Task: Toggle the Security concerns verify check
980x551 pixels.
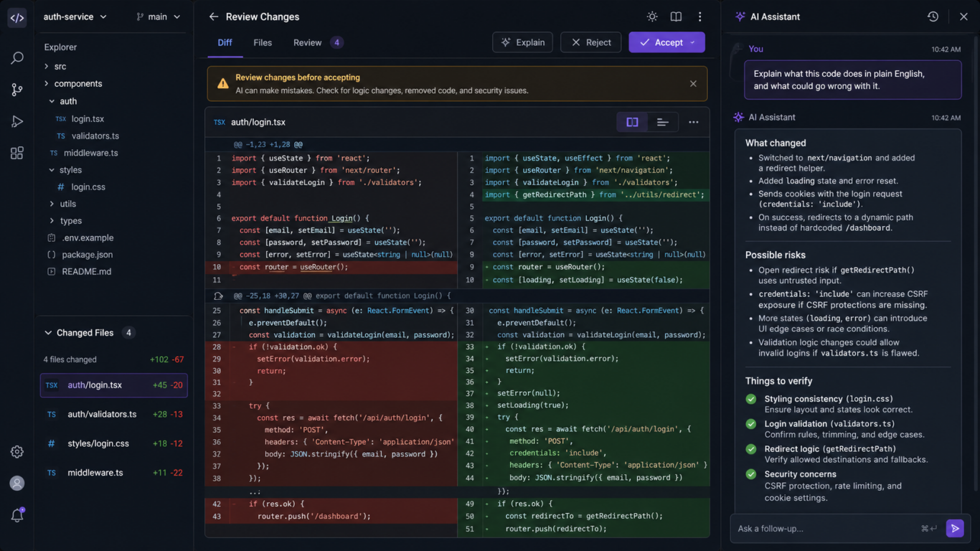Action: pyautogui.click(x=750, y=475)
